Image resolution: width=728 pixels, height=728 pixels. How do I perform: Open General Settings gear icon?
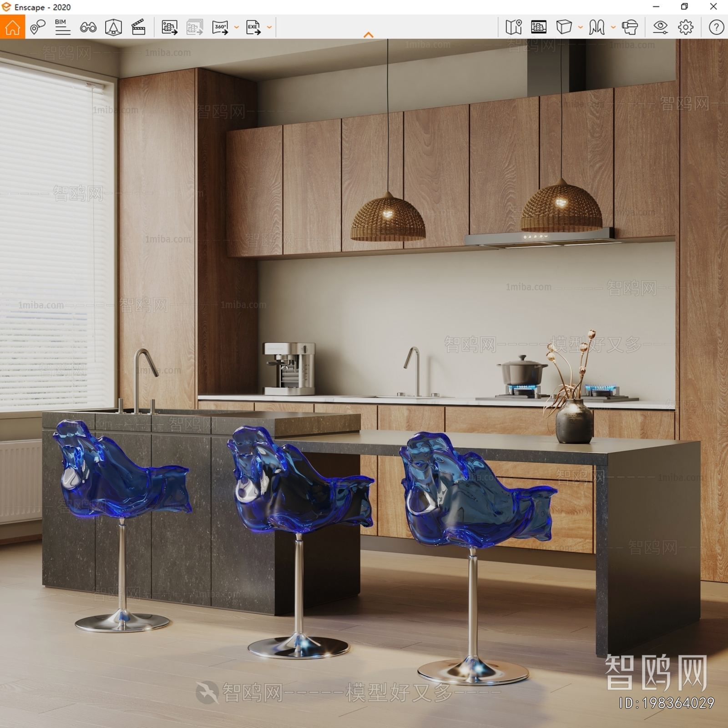point(686,27)
